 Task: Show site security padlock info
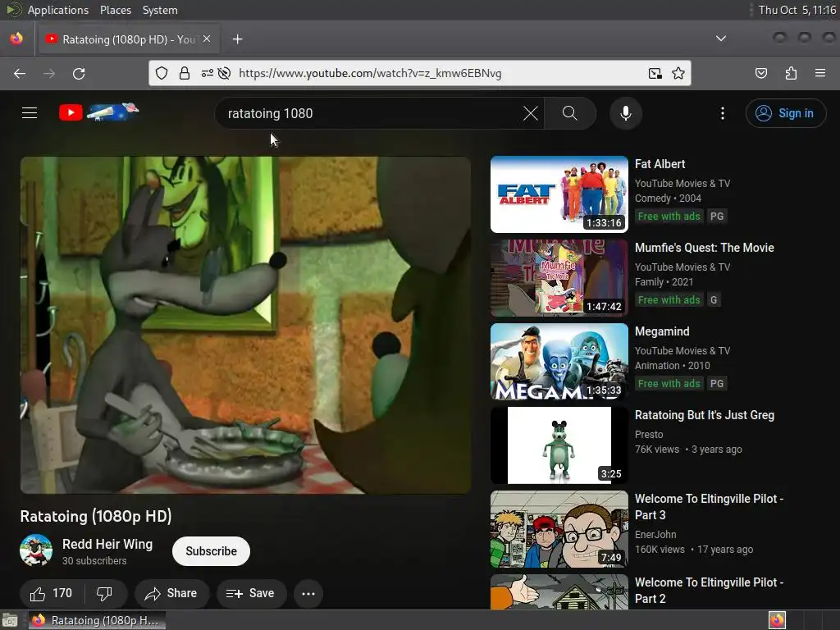tap(185, 73)
